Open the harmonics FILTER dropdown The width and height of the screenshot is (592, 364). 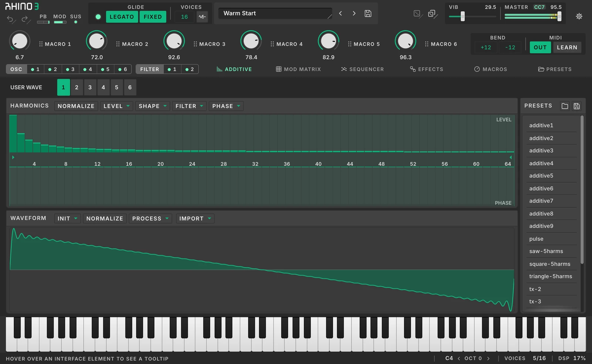point(189,106)
